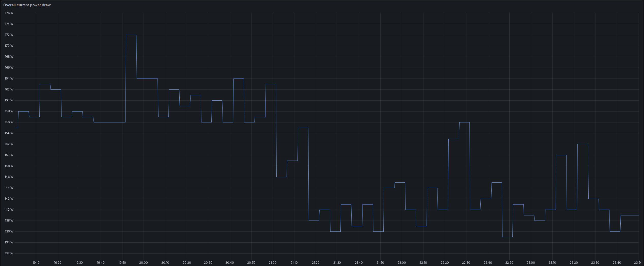The image size is (644, 266).
Task: Open panel menu via Overall current power draw title
Action: 27,5
